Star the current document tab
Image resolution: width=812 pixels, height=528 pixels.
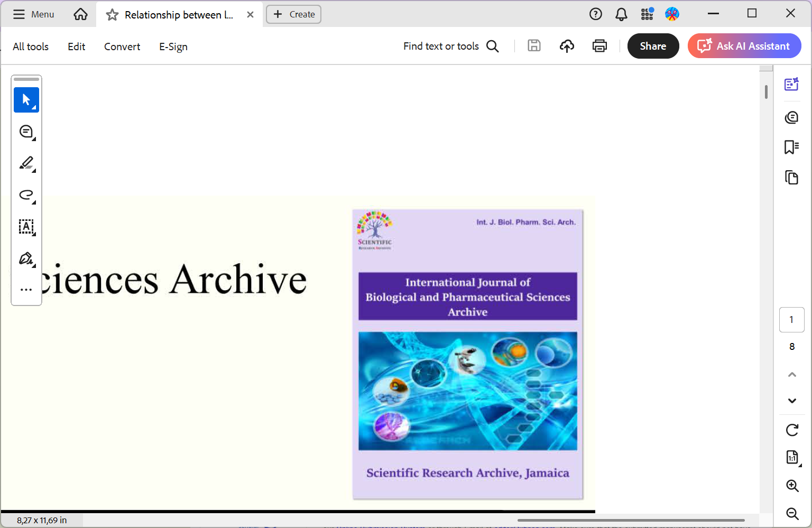(x=112, y=15)
